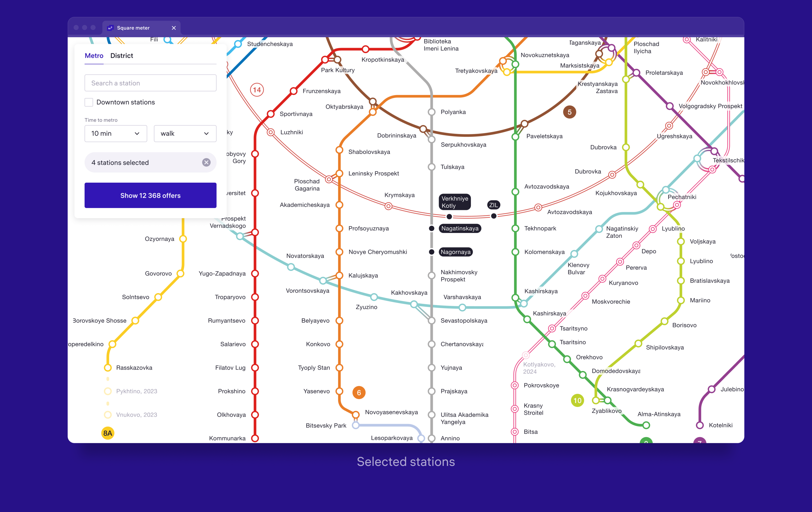The width and height of the screenshot is (812, 512).
Task: Switch to the District tab
Action: coord(121,56)
